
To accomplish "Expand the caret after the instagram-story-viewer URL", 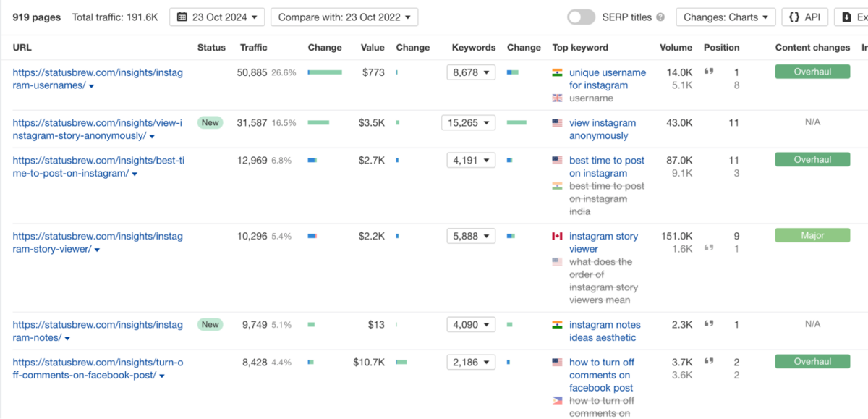I will pos(97,250).
